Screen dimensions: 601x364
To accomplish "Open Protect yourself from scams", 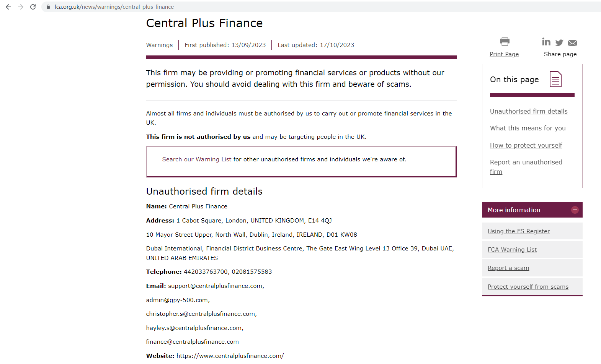I will point(528,287).
